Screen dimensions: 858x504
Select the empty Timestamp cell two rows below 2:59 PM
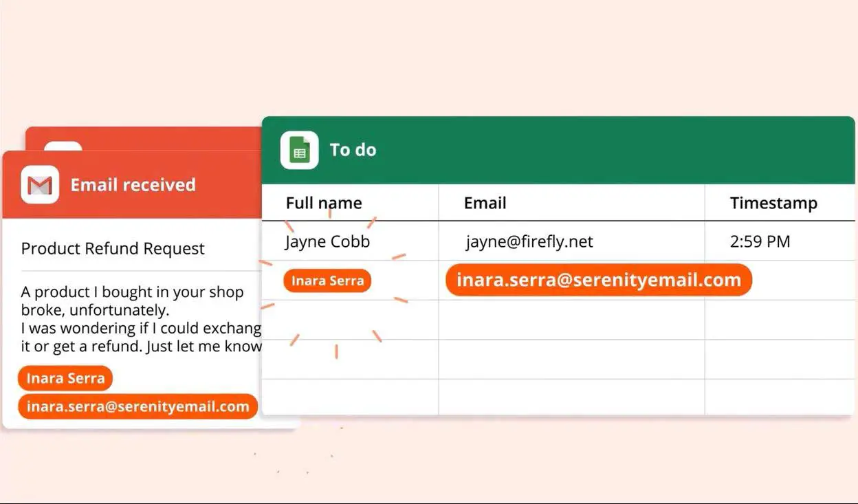click(x=780, y=320)
